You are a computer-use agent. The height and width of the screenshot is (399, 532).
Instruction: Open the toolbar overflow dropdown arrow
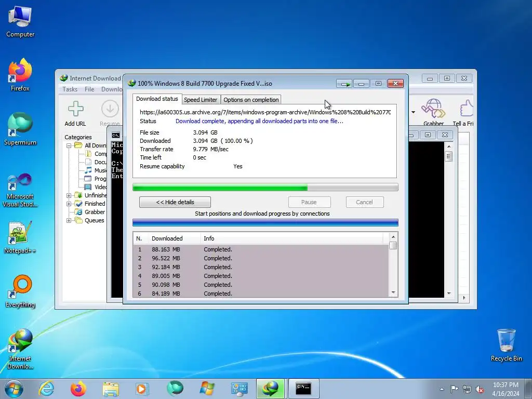[x=413, y=112]
